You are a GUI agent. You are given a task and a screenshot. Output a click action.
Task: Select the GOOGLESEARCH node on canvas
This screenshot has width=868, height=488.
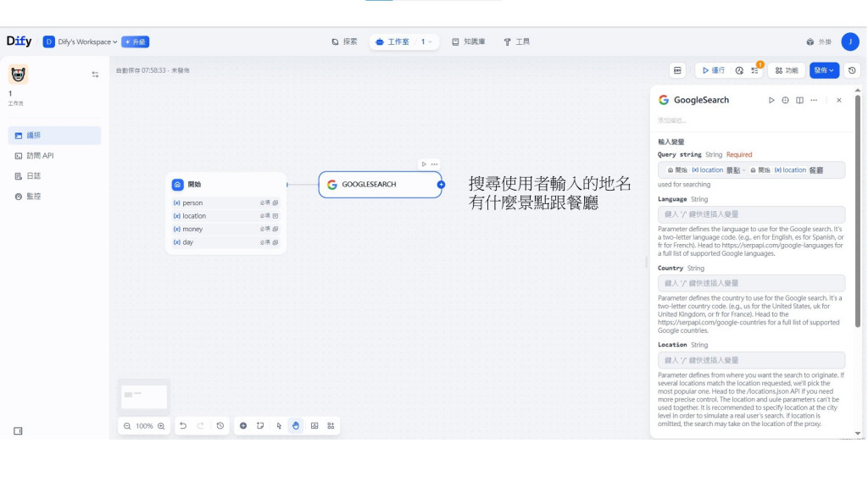[x=380, y=184]
